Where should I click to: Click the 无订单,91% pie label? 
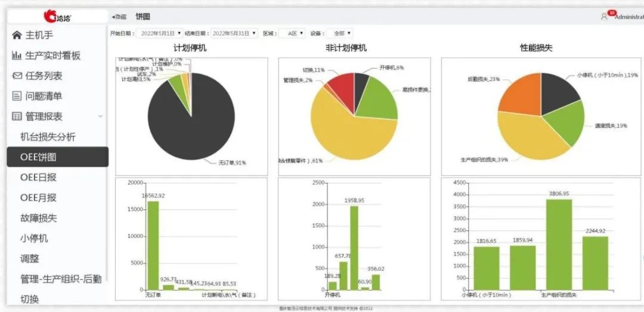pyautogui.click(x=233, y=163)
